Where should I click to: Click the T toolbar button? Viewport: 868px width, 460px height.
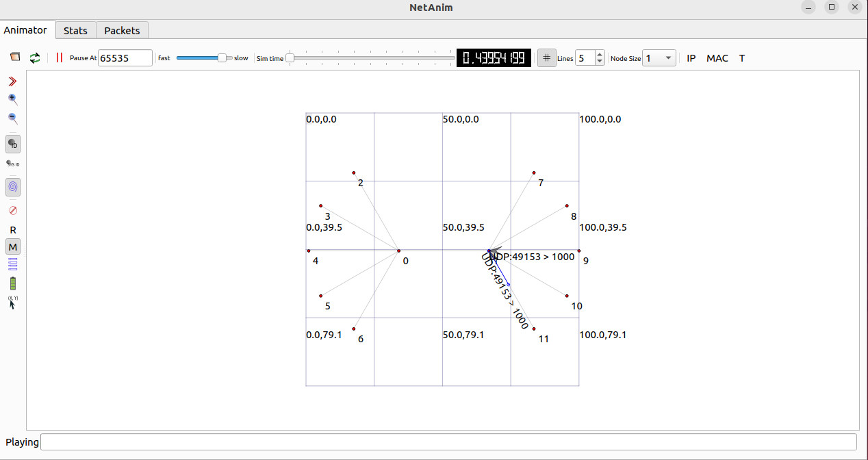tap(742, 58)
